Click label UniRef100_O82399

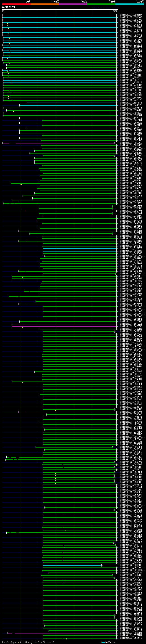coord(131,60)
